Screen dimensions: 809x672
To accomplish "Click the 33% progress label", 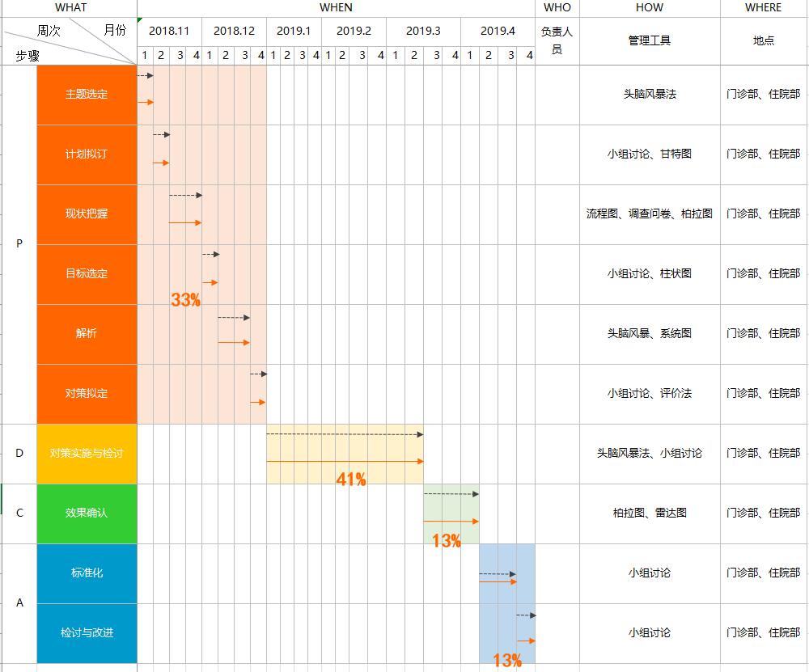I will [x=185, y=300].
